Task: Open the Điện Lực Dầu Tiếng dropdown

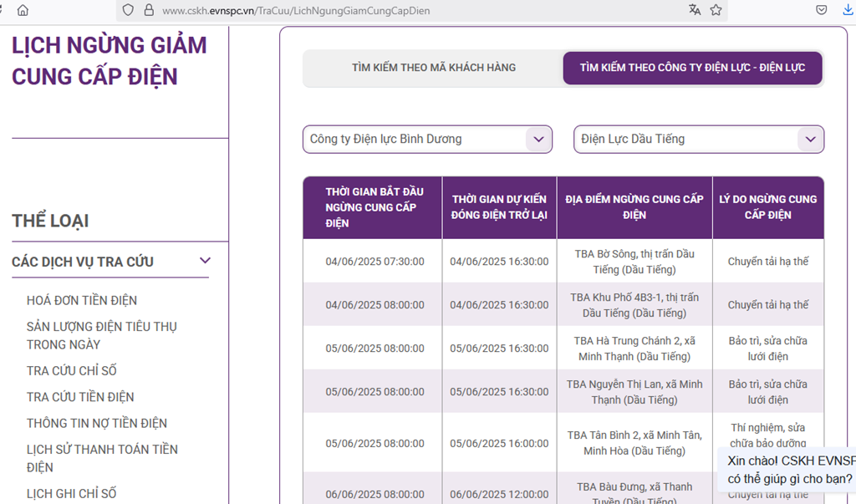Action: [x=698, y=140]
